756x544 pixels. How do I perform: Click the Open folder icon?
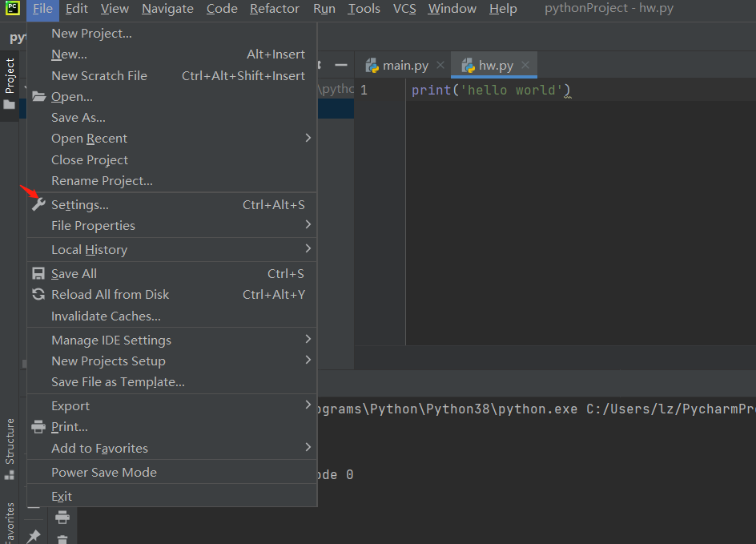[38, 96]
